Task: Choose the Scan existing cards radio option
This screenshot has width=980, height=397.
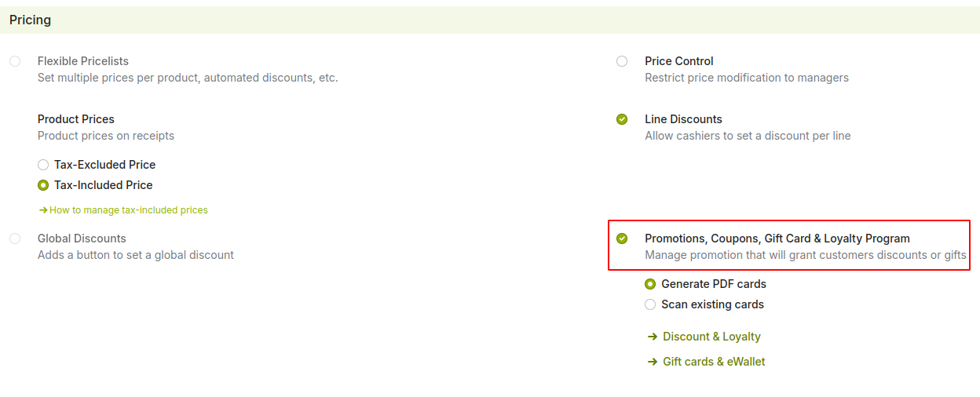Action: [650, 304]
